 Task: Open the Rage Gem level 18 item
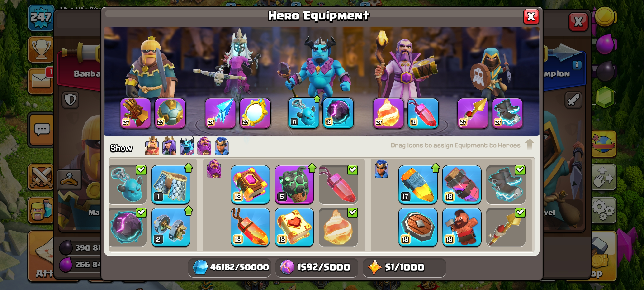click(250, 227)
